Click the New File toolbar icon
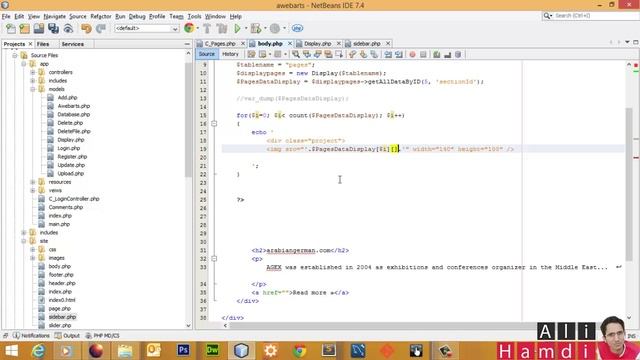The width and height of the screenshot is (640, 360). click(11, 28)
